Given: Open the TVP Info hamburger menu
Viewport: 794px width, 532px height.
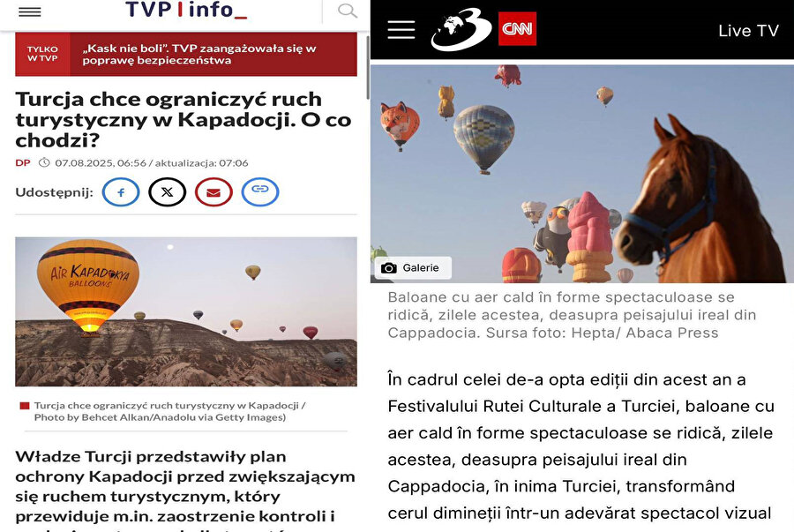Looking at the screenshot, I should tap(29, 12).
